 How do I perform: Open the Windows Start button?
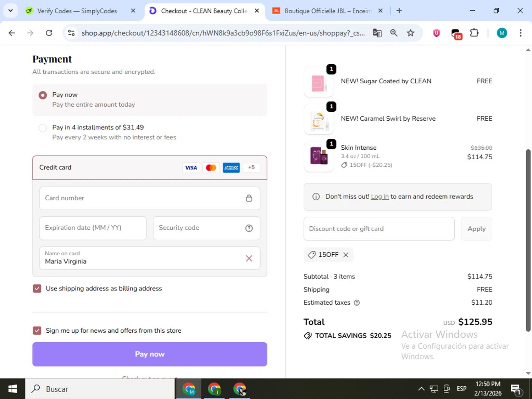[x=12, y=389]
